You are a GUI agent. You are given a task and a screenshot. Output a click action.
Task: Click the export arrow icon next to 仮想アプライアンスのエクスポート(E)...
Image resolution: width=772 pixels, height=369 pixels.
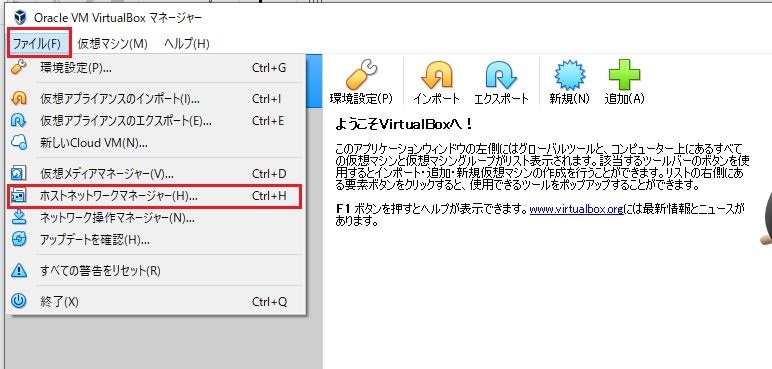pos(19,121)
